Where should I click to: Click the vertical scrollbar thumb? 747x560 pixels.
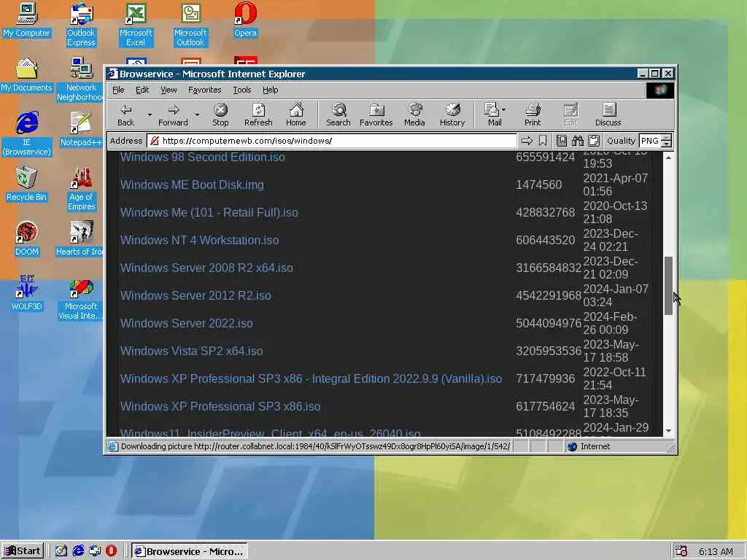point(668,286)
